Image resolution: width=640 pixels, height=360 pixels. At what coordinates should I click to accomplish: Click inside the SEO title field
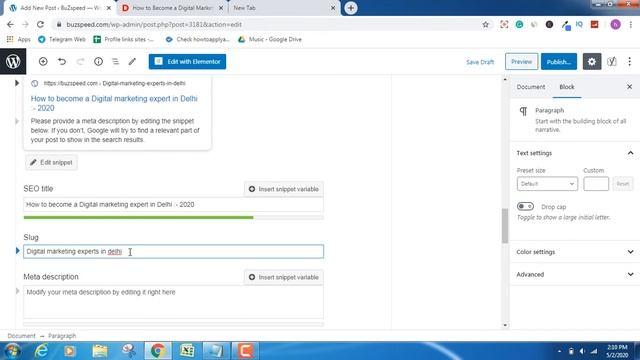click(173, 204)
